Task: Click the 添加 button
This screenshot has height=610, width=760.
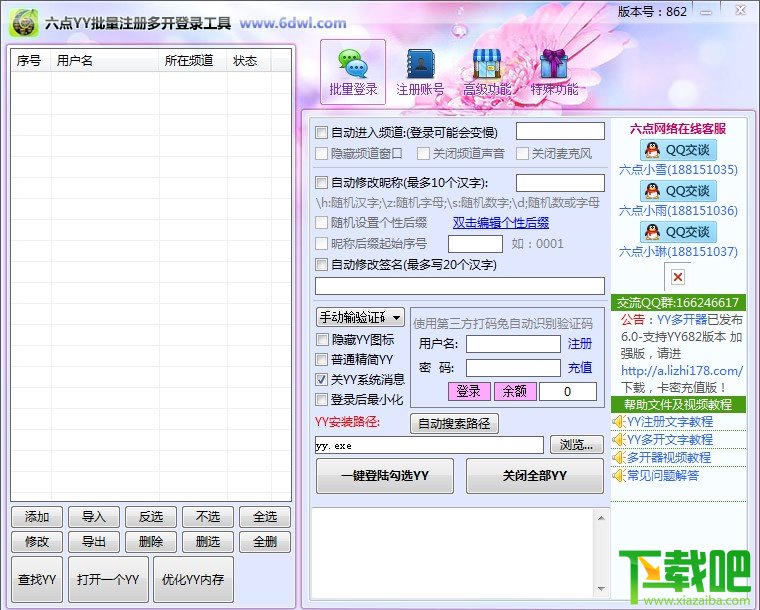Action: [37, 517]
